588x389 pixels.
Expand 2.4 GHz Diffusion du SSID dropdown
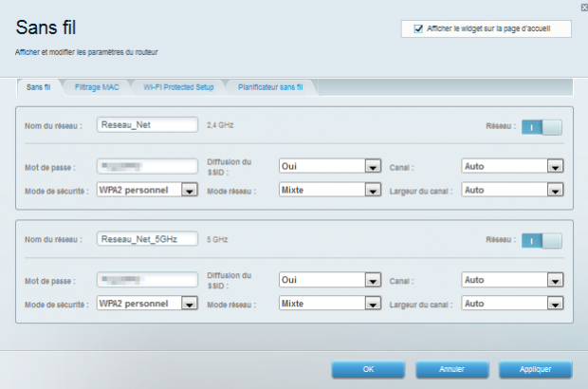point(374,166)
